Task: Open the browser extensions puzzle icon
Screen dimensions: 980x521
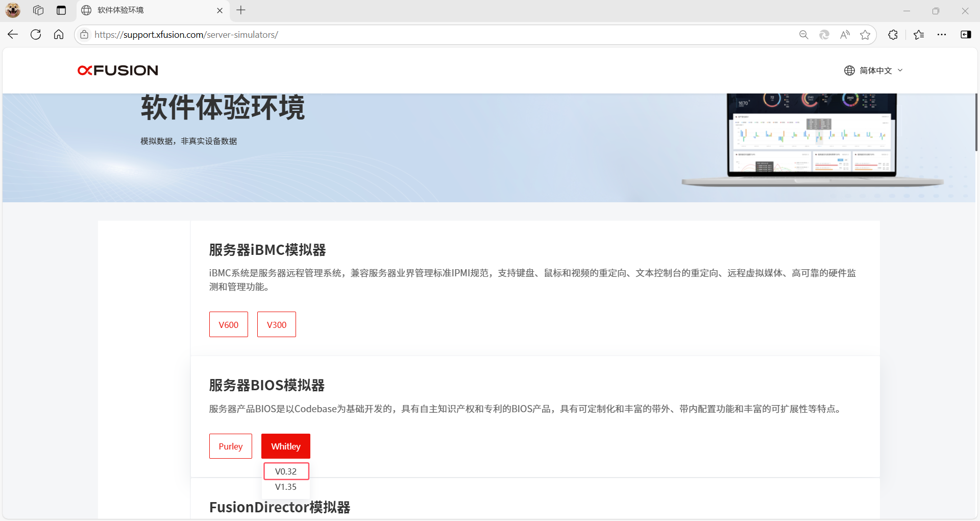Action: (x=893, y=35)
